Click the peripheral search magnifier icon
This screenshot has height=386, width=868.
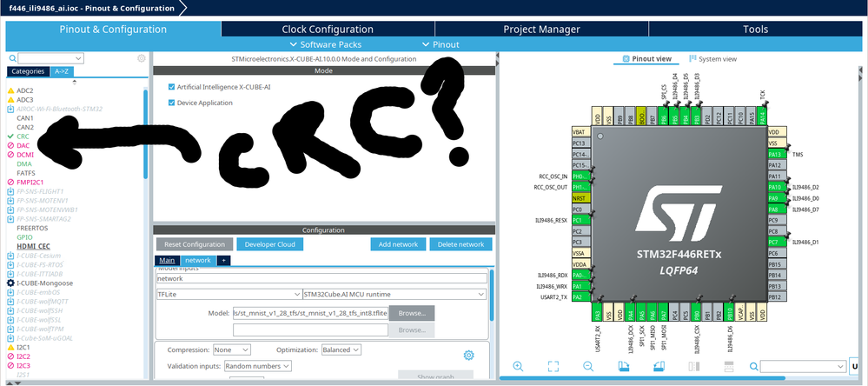12,58
